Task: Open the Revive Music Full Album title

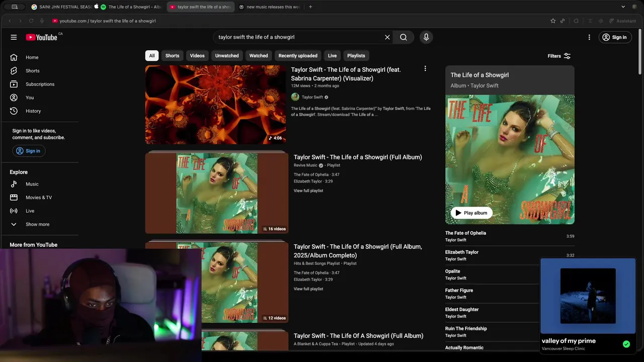Action: (358, 157)
